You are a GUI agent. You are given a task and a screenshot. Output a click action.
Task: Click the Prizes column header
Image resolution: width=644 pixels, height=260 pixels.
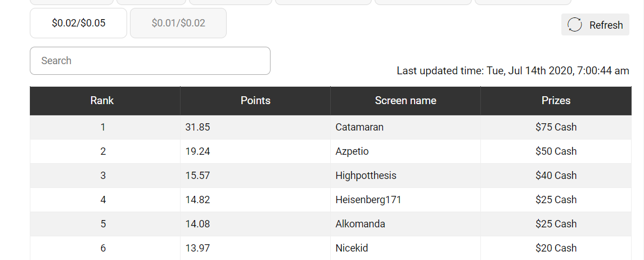[556, 101]
